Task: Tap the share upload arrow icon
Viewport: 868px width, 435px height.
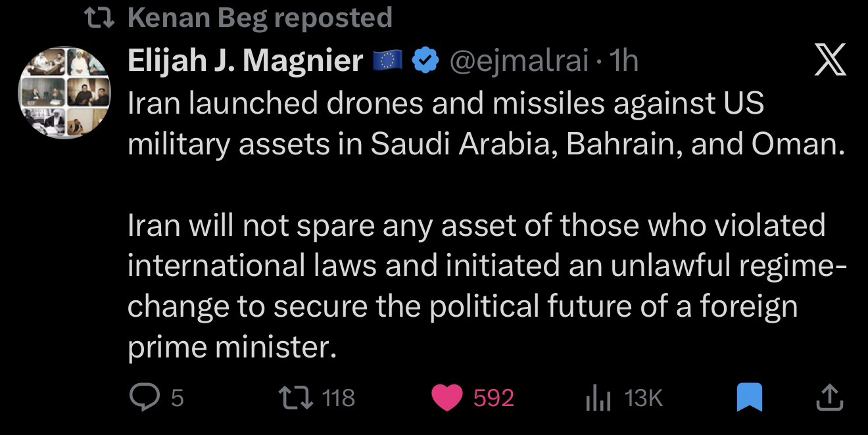Action: (830, 397)
